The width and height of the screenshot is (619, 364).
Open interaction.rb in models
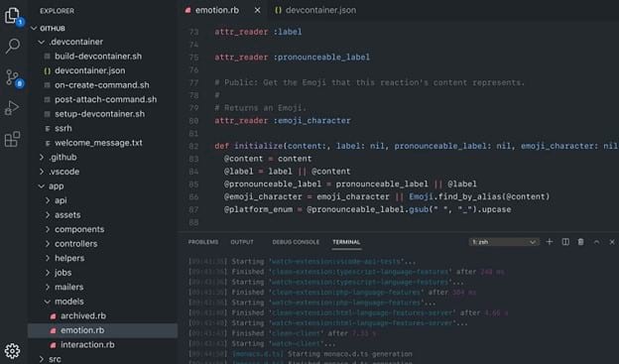(87, 344)
